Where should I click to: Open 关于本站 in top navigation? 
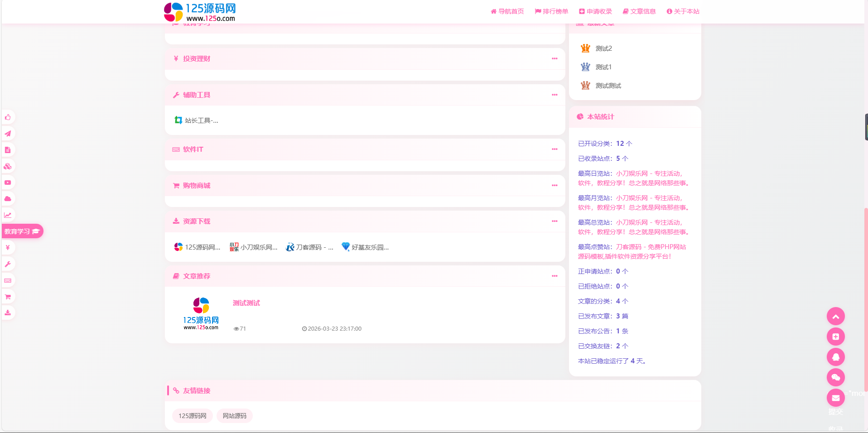(x=683, y=11)
